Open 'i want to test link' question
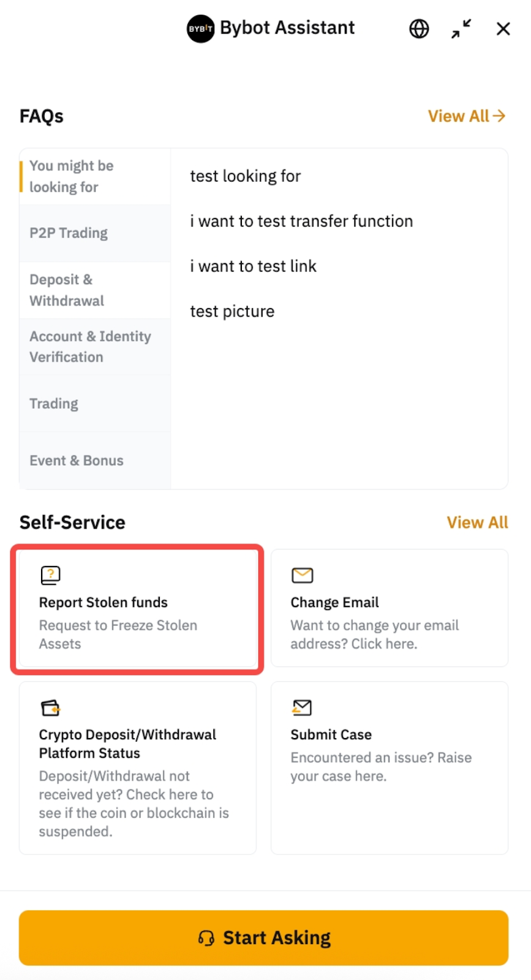This screenshot has width=531, height=980. (x=253, y=266)
